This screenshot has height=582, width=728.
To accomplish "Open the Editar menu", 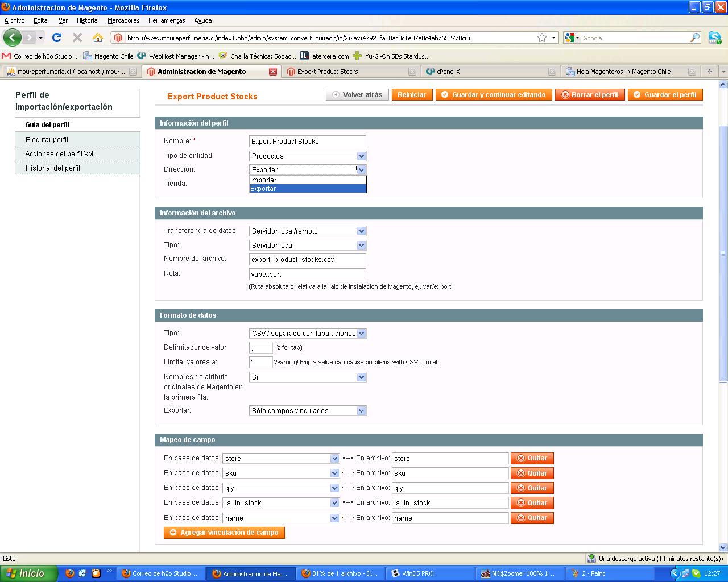I will (x=42, y=20).
